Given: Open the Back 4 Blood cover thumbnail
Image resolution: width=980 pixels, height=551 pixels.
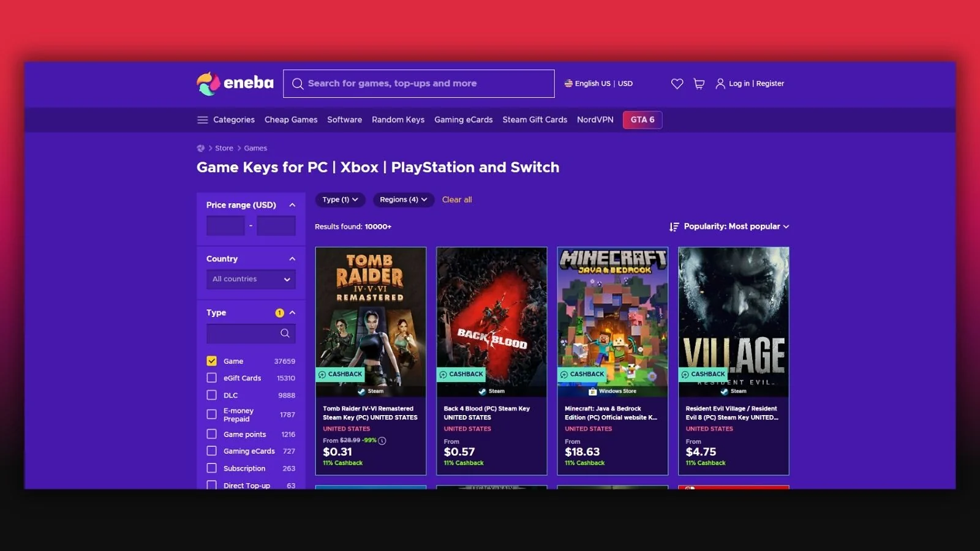Looking at the screenshot, I should (x=492, y=322).
